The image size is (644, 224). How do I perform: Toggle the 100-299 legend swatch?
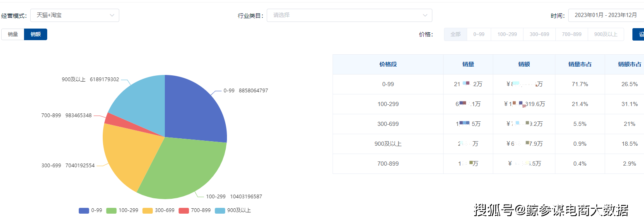pos(111,211)
